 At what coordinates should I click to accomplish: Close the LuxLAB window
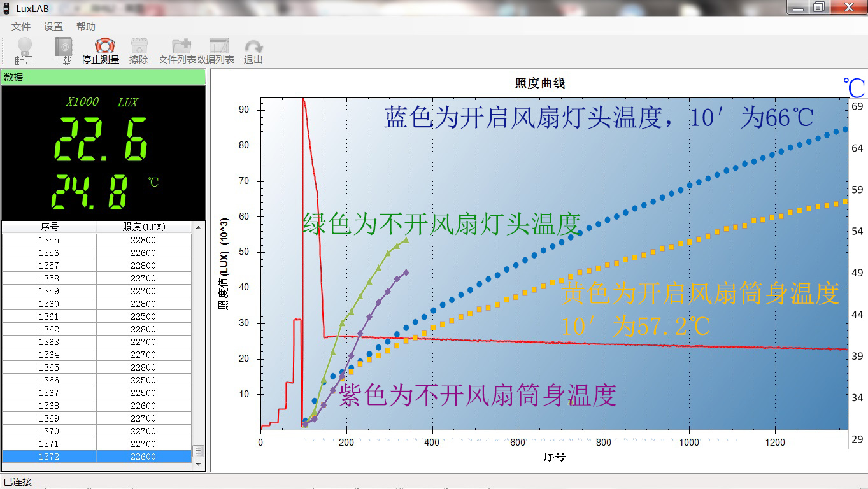848,7
